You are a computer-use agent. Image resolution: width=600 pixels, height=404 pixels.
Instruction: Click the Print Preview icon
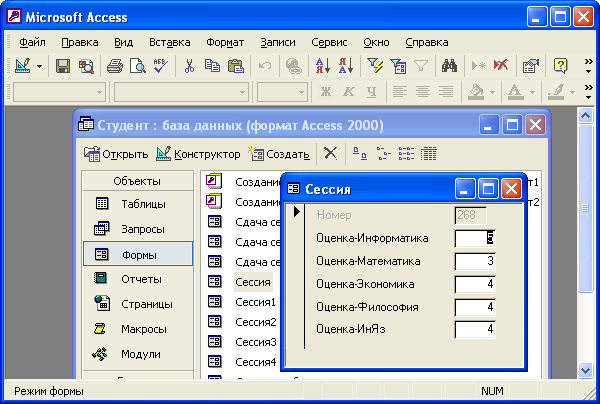[x=137, y=66]
